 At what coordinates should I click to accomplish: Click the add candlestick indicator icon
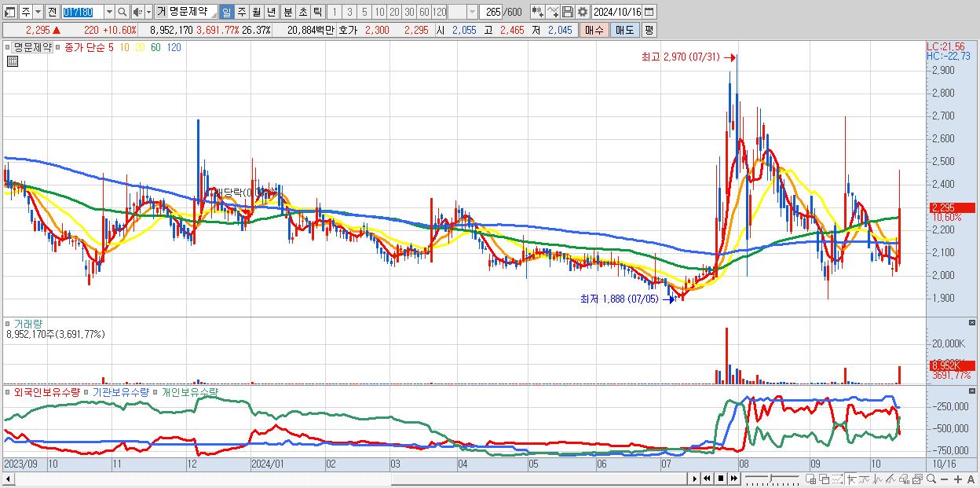tap(538, 12)
